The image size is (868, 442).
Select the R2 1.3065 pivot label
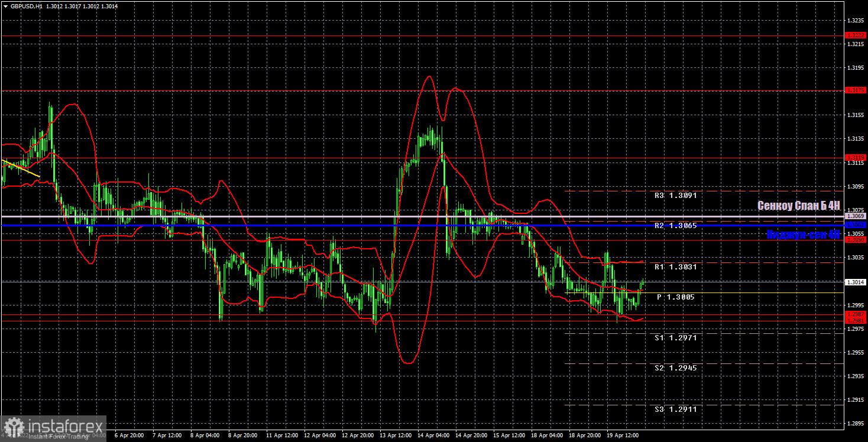pyautogui.click(x=675, y=226)
